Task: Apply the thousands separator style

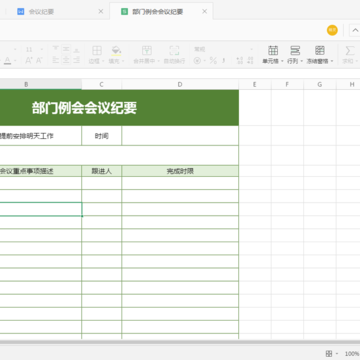Action: (x=224, y=61)
